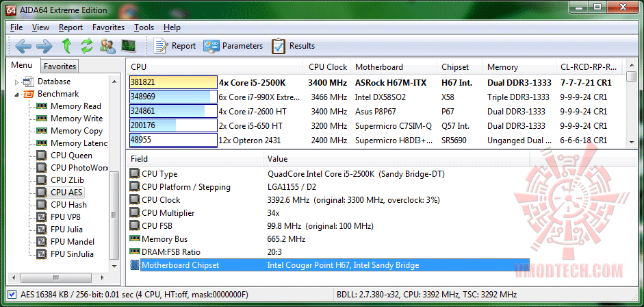The image size is (644, 307).
Task: Open the Parameters toolbar button
Action: (x=233, y=46)
